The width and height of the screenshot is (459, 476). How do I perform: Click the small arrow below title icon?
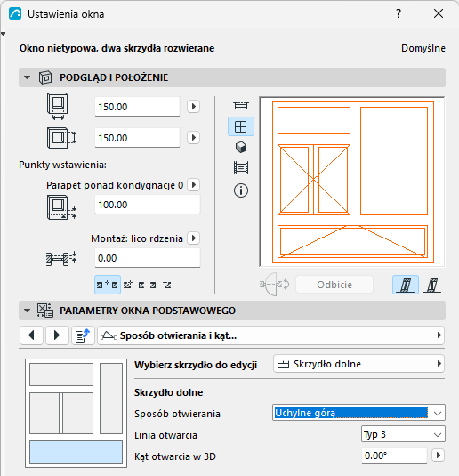coord(3,34)
